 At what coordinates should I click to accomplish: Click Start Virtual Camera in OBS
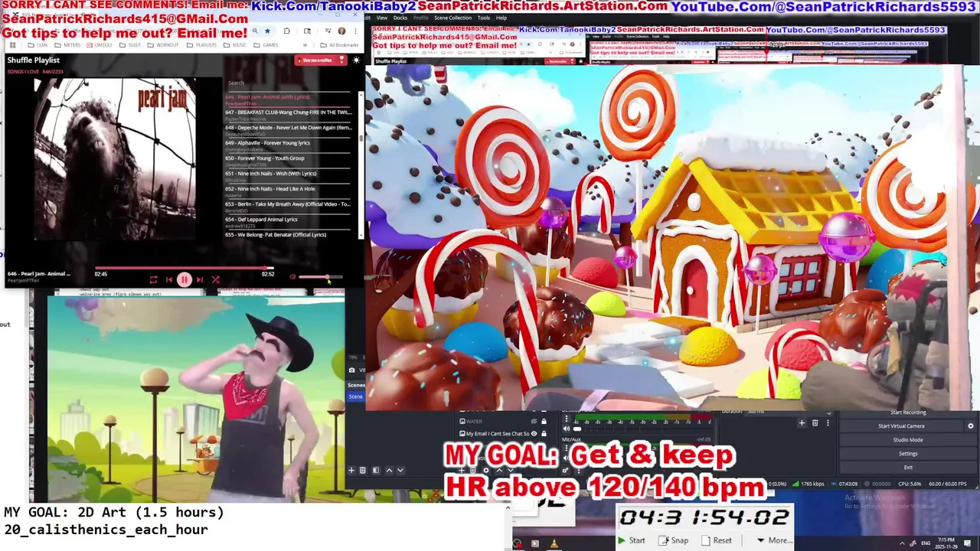pyautogui.click(x=901, y=426)
